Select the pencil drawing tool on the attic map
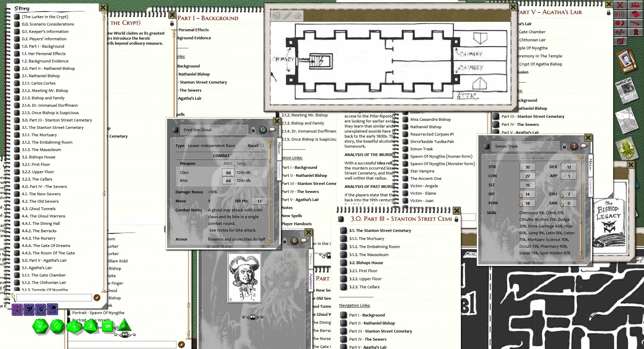 pos(287,16)
